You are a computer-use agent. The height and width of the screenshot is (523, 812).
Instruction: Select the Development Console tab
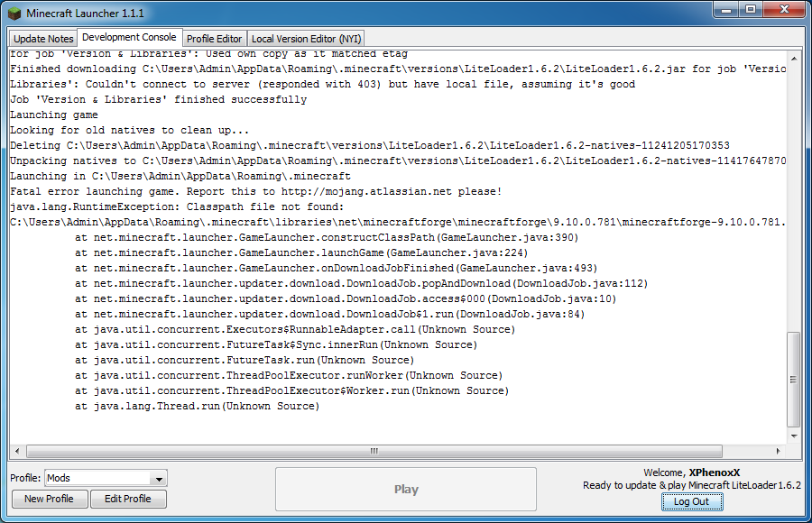pyautogui.click(x=128, y=38)
